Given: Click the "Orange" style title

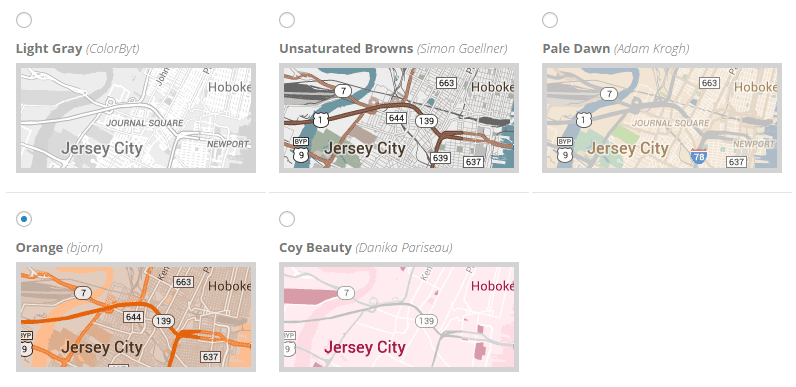Looking at the screenshot, I should click(x=40, y=248).
